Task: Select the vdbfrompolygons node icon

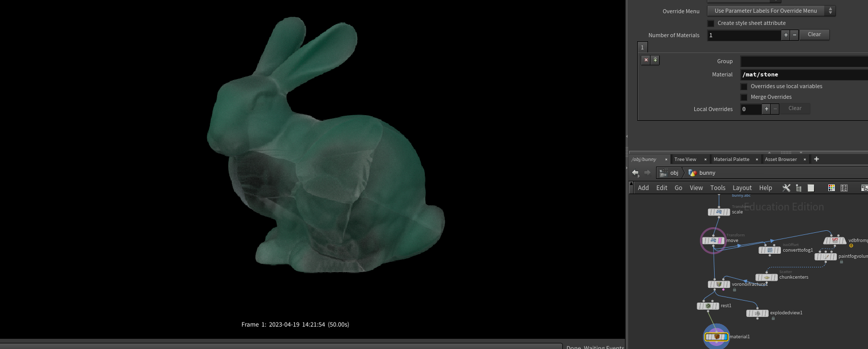Action: tap(835, 240)
